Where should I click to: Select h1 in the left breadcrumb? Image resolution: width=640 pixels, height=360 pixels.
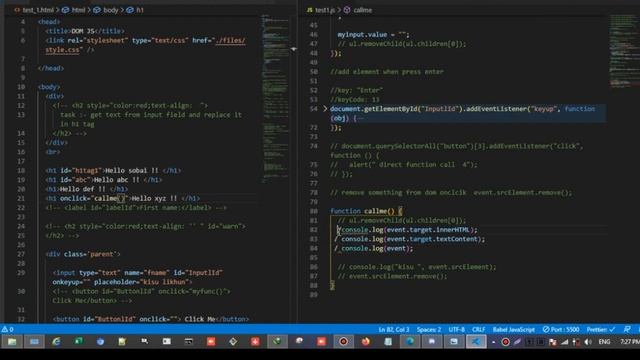[x=140, y=10]
